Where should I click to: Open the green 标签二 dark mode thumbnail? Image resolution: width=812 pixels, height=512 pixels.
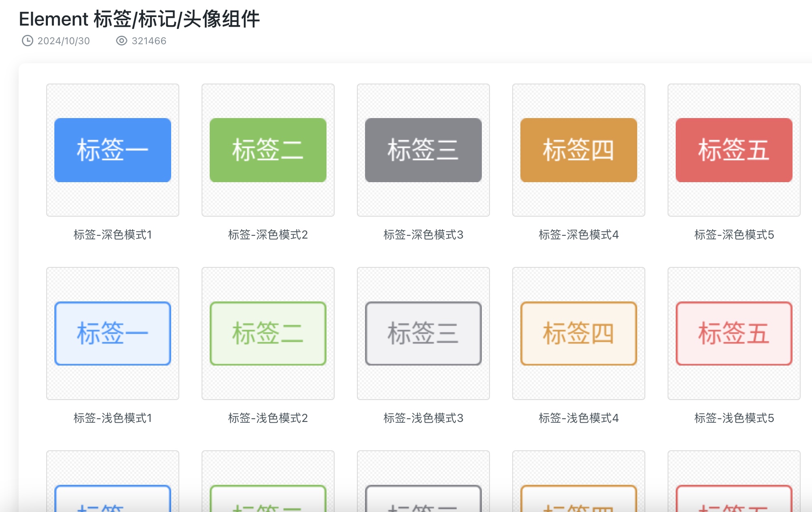[268, 150]
